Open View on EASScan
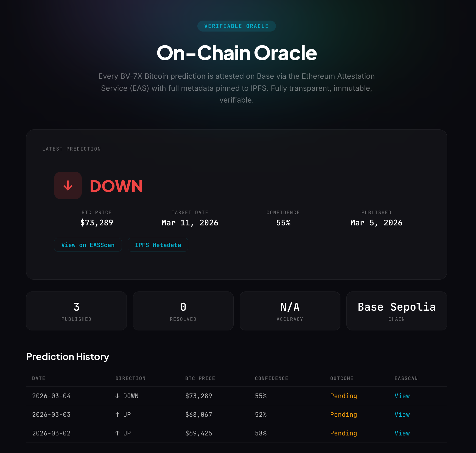 point(88,245)
